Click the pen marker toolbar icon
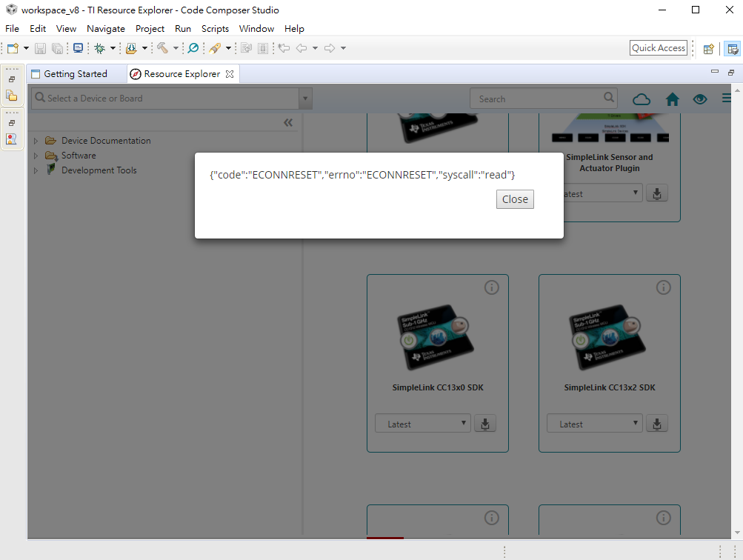The width and height of the screenshot is (743, 560). pos(215,48)
